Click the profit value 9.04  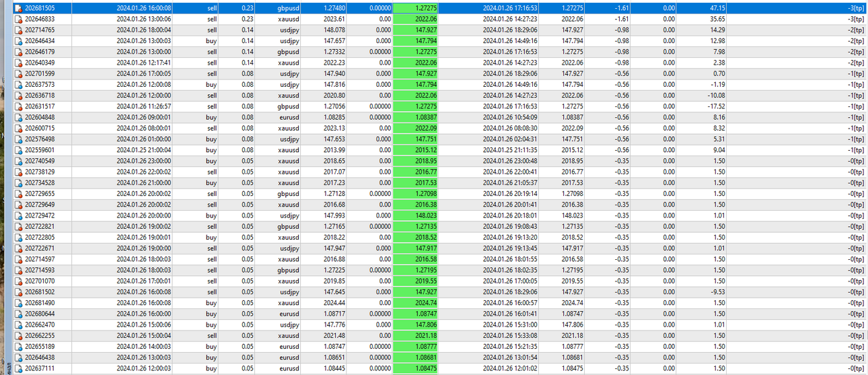(719, 150)
